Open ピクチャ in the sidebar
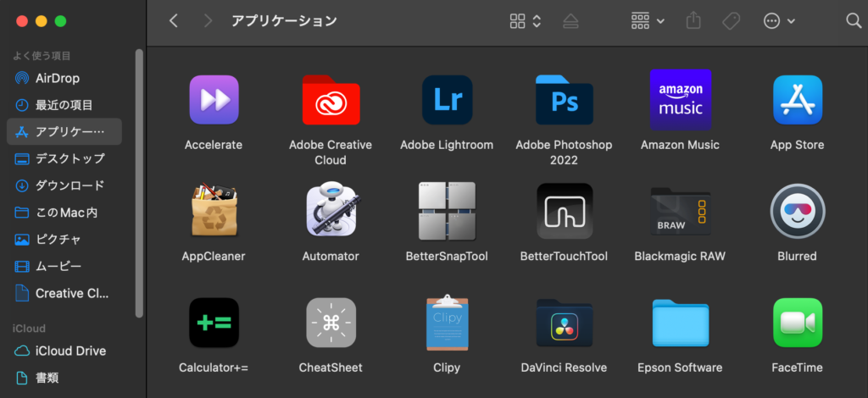The width and height of the screenshot is (868, 398). pos(64,240)
